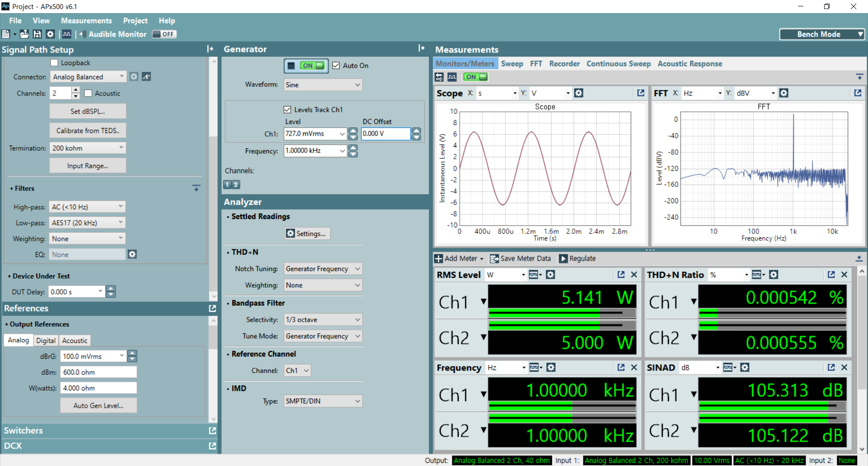Pin the Signal Path Setup panel

(x=210, y=49)
